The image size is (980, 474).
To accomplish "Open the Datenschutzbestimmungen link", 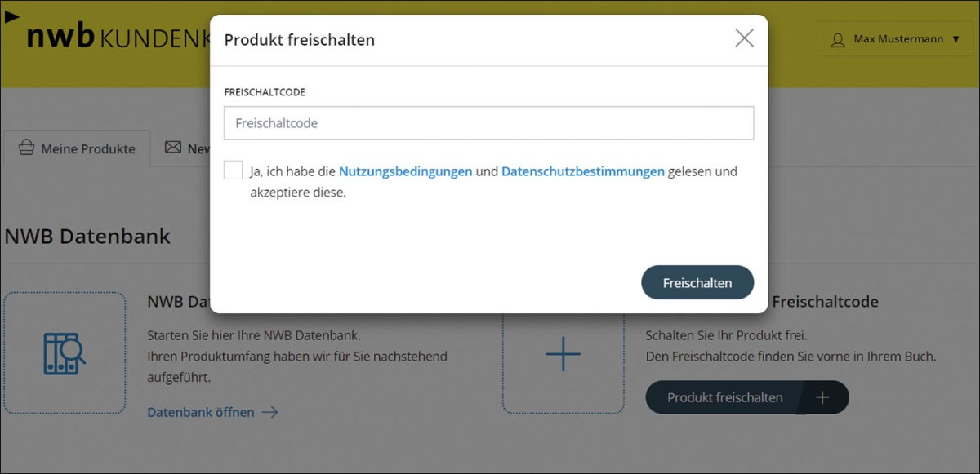I will (582, 171).
